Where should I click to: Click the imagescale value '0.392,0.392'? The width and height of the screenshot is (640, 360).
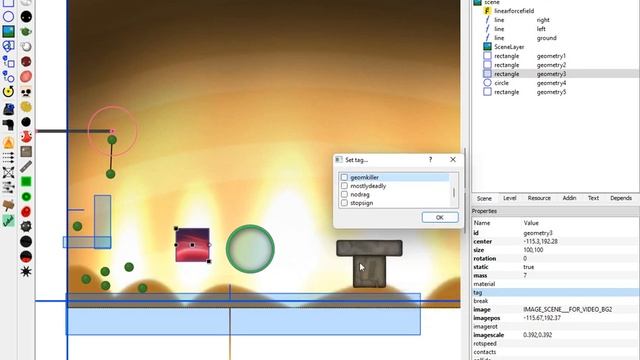(537, 335)
